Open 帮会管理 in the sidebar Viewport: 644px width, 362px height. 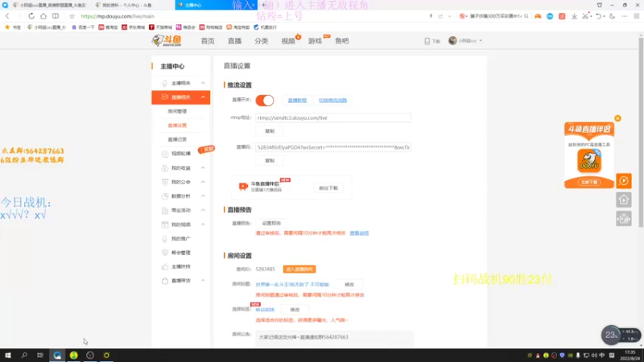pyautogui.click(x=180, y=253)
